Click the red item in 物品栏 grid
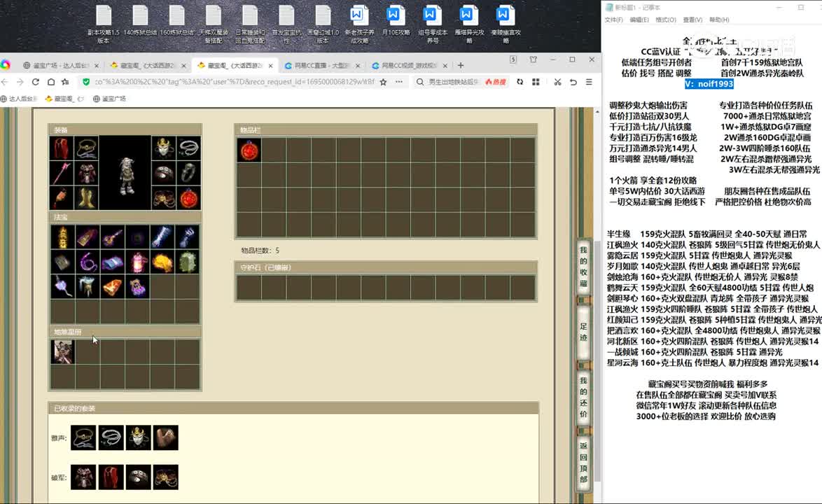Screen dimensions: 822x504 (249, 150)
